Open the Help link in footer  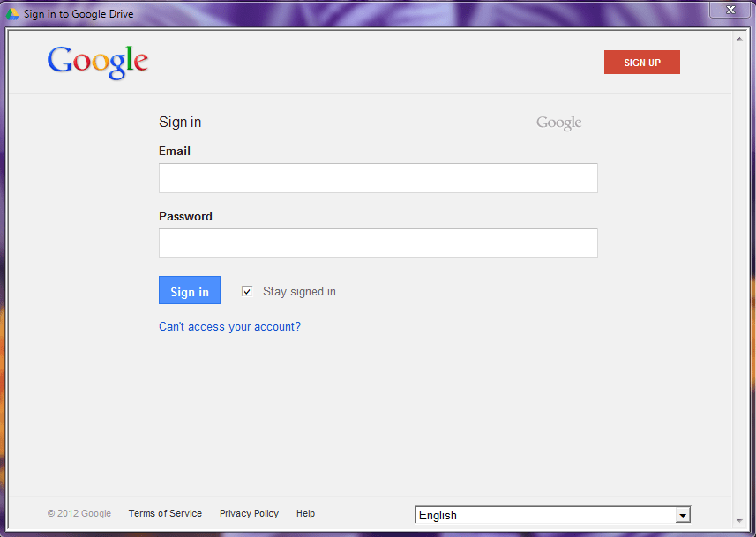point(306,513)
